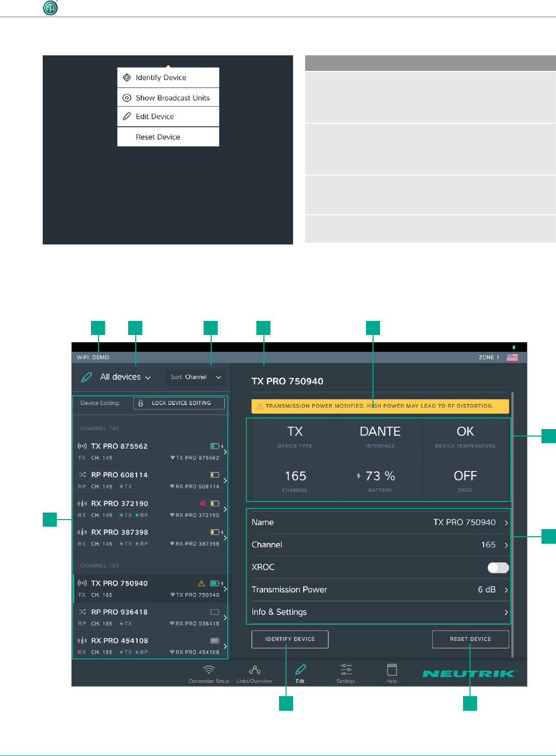Image resolution: width=556 pixels, height=756 pixels.
Task: Click battery icon of TX PRO 875562
Action: [215, 446]
